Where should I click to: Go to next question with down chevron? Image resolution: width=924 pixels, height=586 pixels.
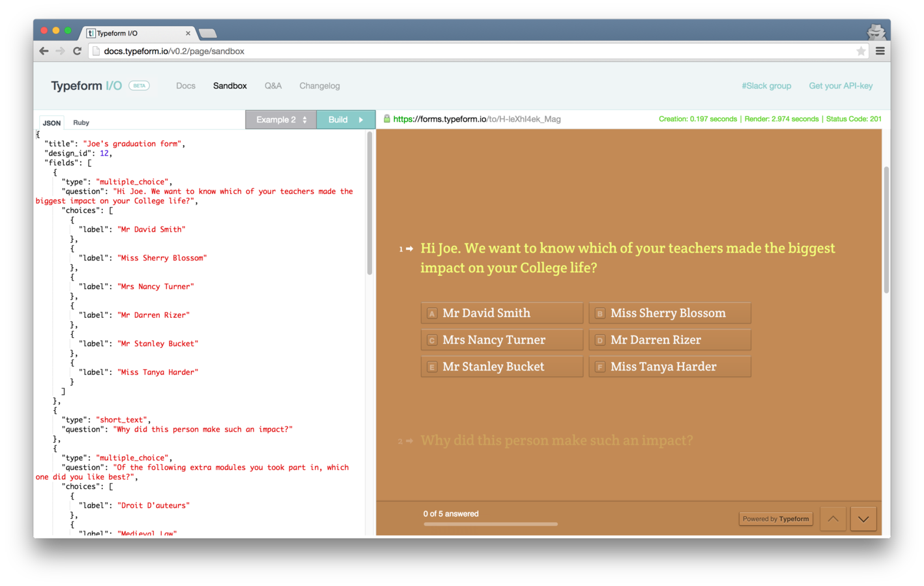pos(863,519)
